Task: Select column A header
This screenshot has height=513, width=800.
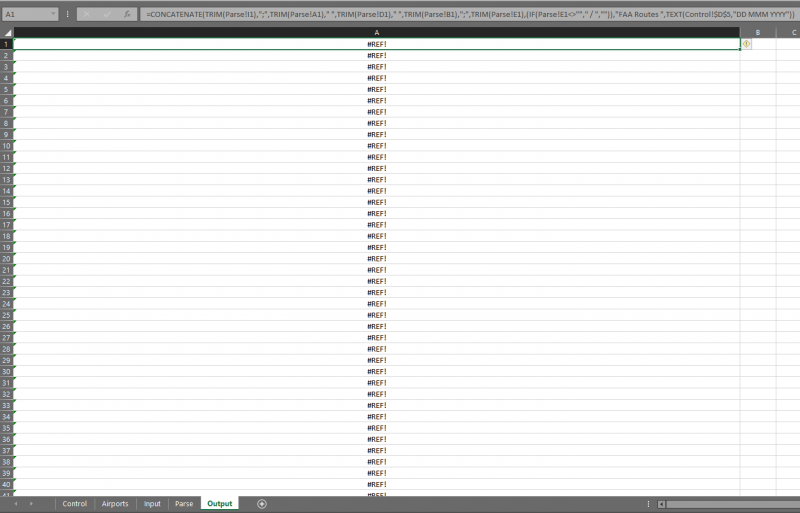Action: 377,33
